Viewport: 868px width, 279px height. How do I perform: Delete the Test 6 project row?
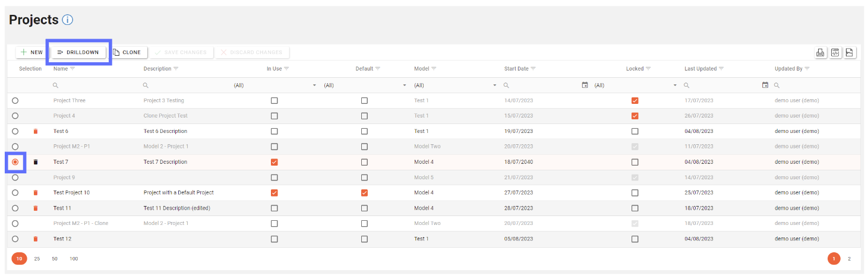(x=36, y=131)
